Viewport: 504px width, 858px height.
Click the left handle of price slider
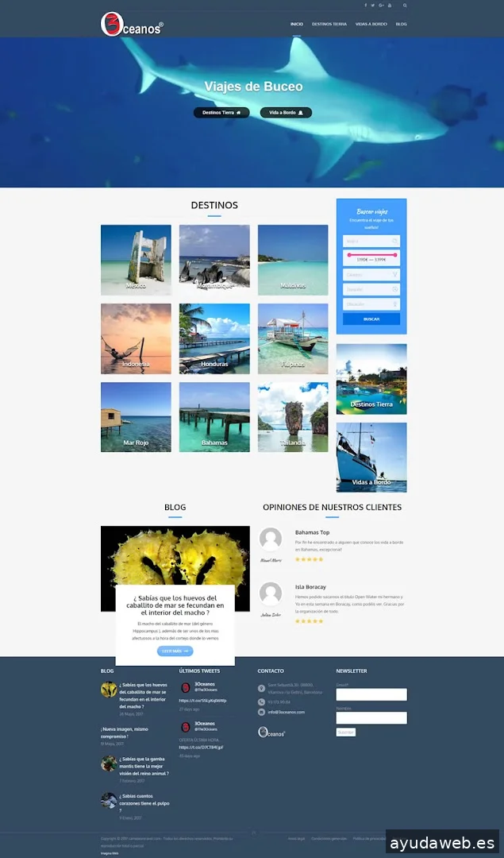pos(349,255)
